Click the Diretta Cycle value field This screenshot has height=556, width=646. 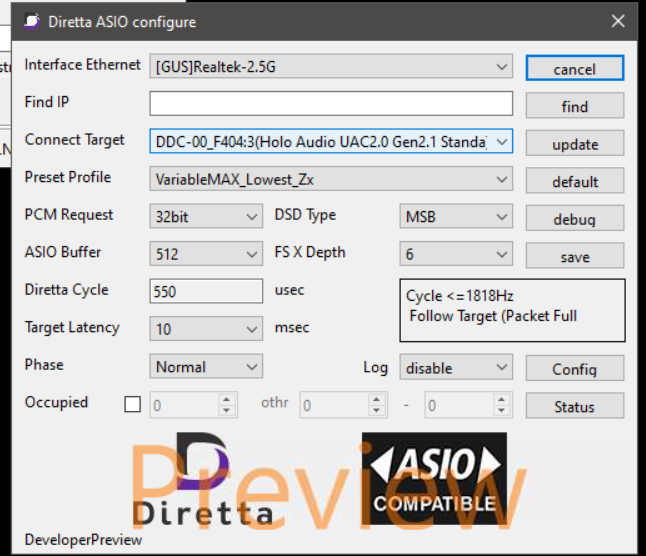206,292
